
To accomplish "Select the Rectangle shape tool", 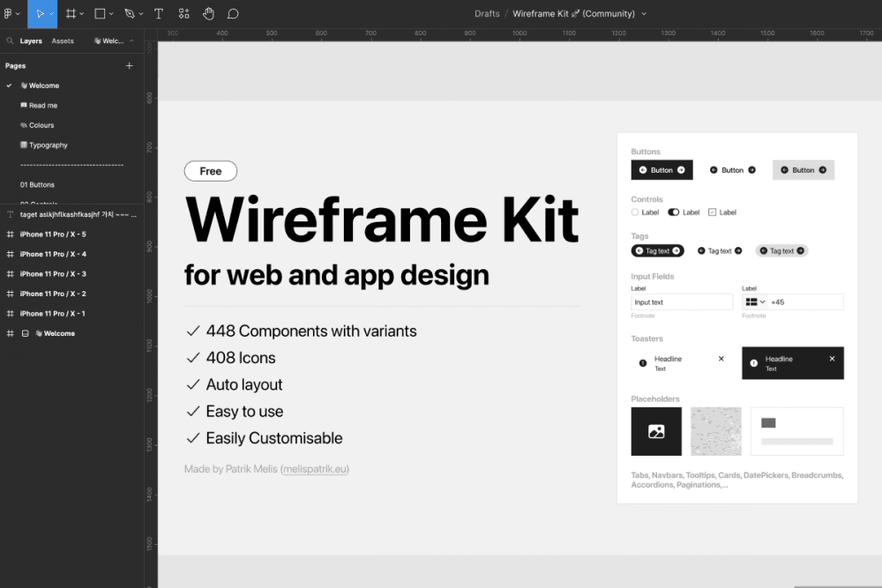I will (100, 14).
